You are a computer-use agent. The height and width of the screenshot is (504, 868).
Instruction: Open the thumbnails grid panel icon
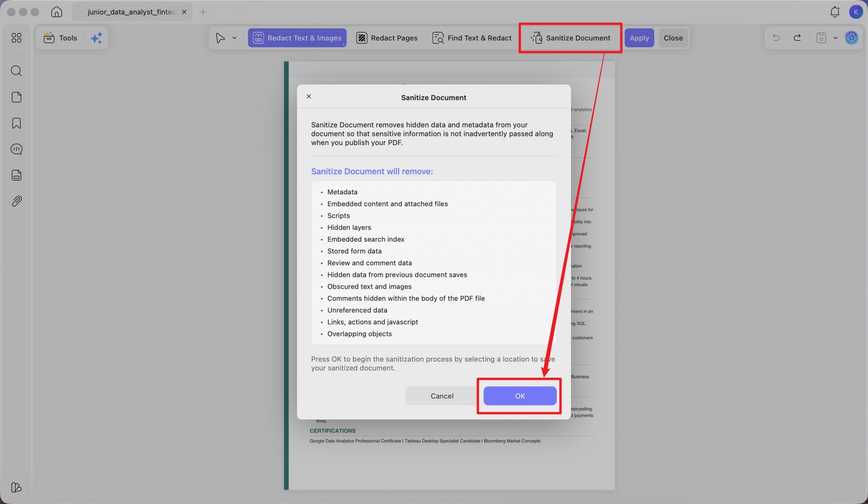(x=16, y=38)
